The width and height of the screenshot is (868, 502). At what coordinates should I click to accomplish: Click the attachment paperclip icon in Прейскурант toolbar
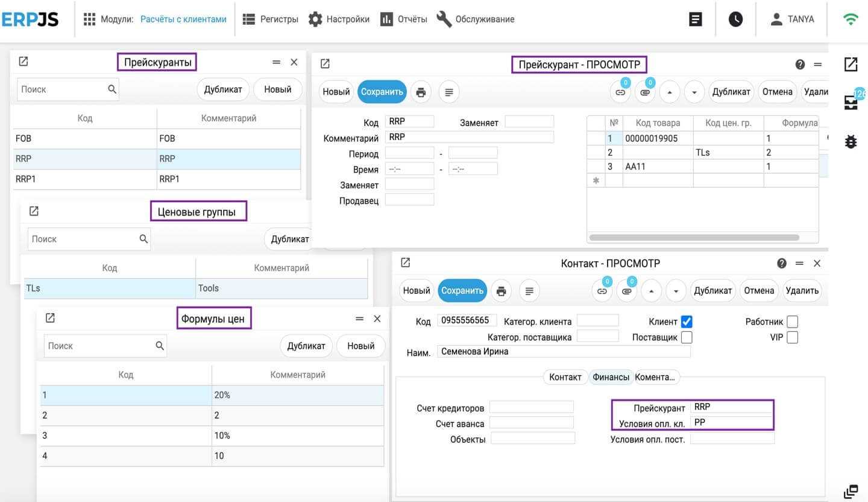point(645,92)
